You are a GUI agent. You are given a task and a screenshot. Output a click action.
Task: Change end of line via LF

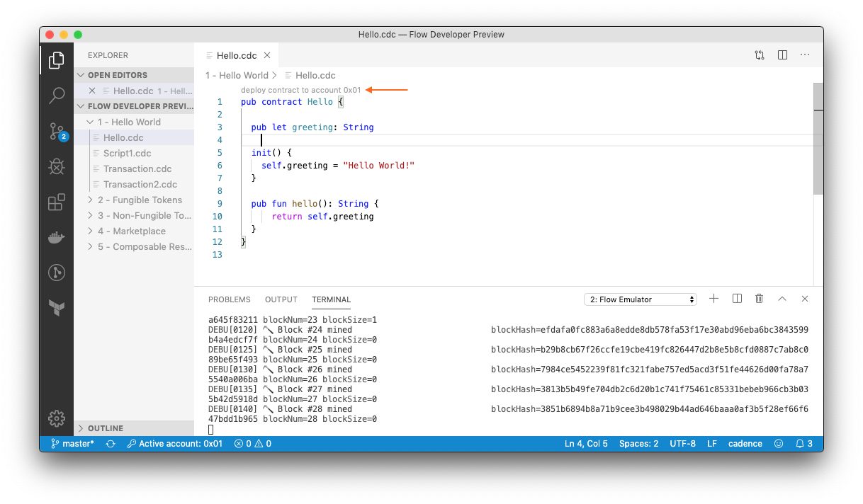[712, 444]
